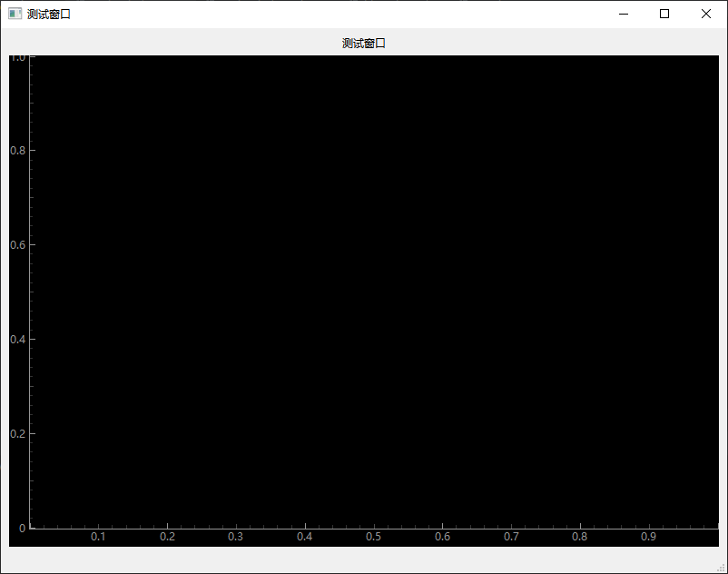Click the 0.8 label on the horizontal axis
This screenshot has height=574, width=728.
(x=579, y=537)
